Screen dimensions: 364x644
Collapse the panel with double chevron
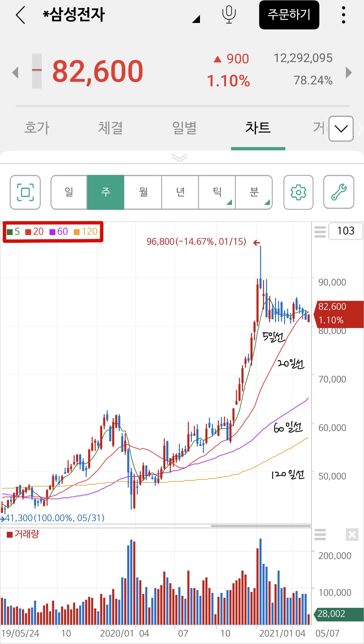[180, 157]
